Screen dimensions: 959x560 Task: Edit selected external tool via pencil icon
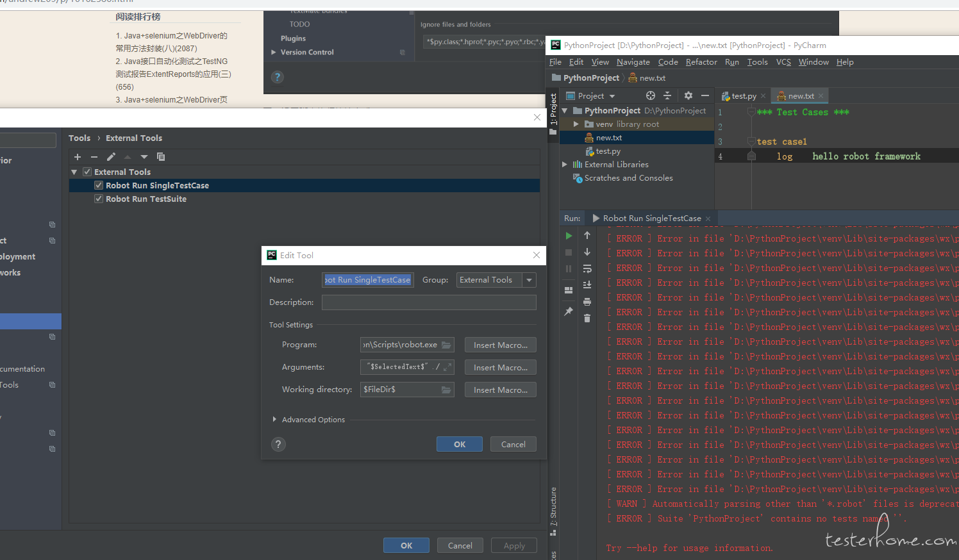coord(111,157)
